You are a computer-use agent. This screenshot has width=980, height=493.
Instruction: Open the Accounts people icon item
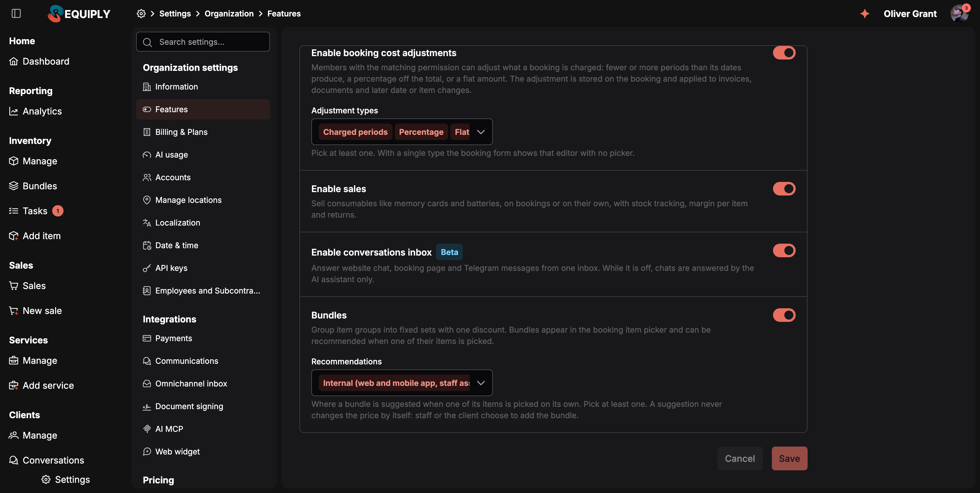coord(147,177)
